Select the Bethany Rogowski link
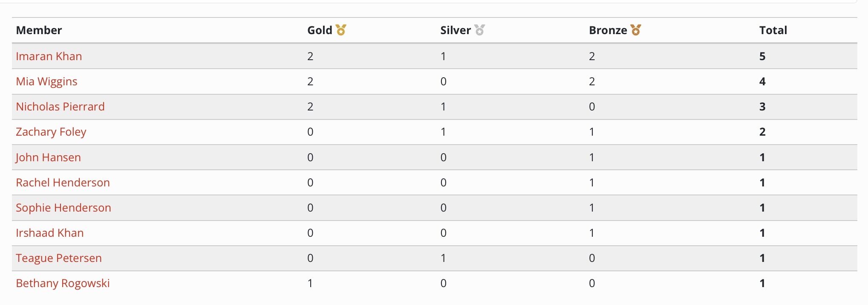 pyautogui.click(x=63, y=283)
